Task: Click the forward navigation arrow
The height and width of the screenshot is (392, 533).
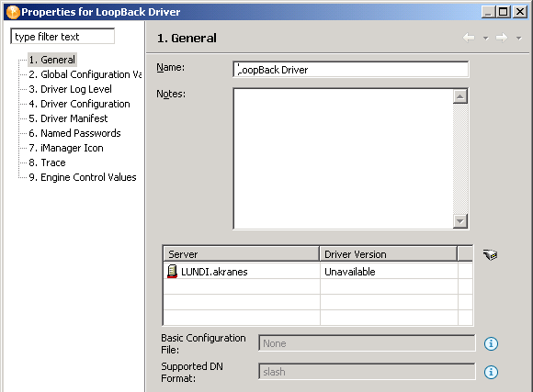Action: coord(502,38)
